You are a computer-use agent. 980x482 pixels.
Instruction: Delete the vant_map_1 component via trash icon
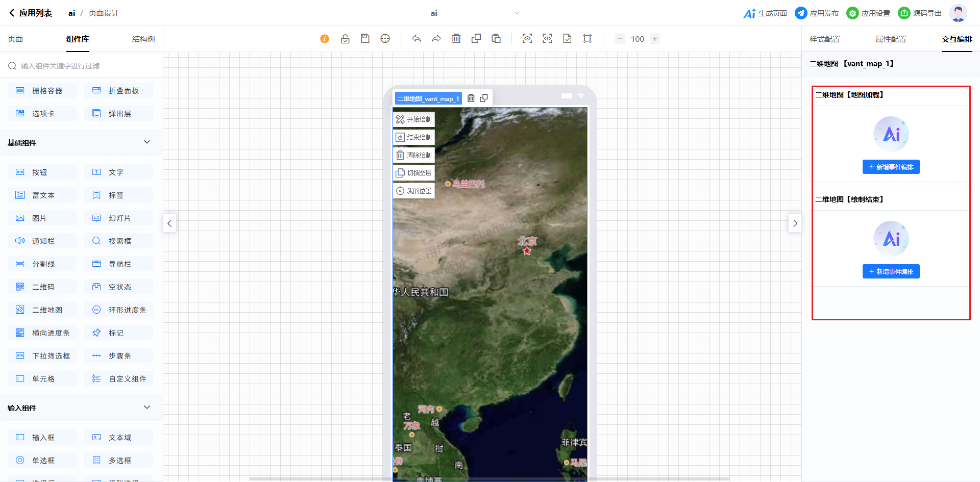click(x=471, y=98)
